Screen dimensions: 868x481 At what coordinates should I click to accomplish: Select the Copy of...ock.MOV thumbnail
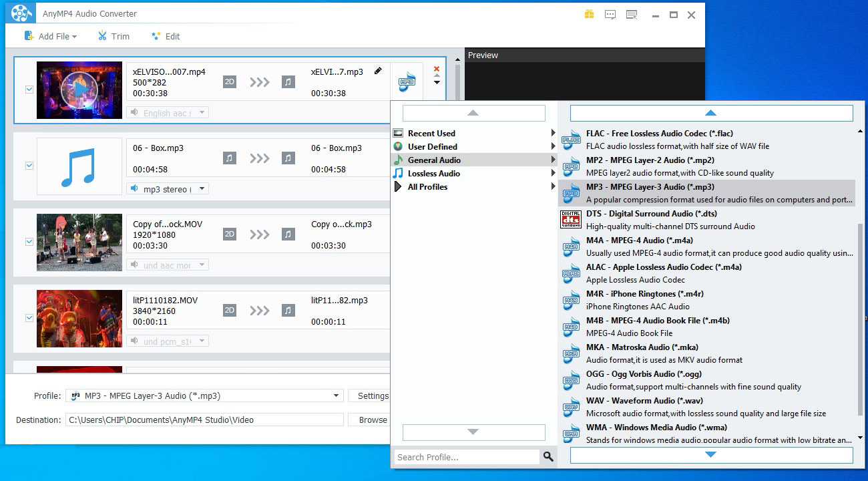(x=79, y=243)
